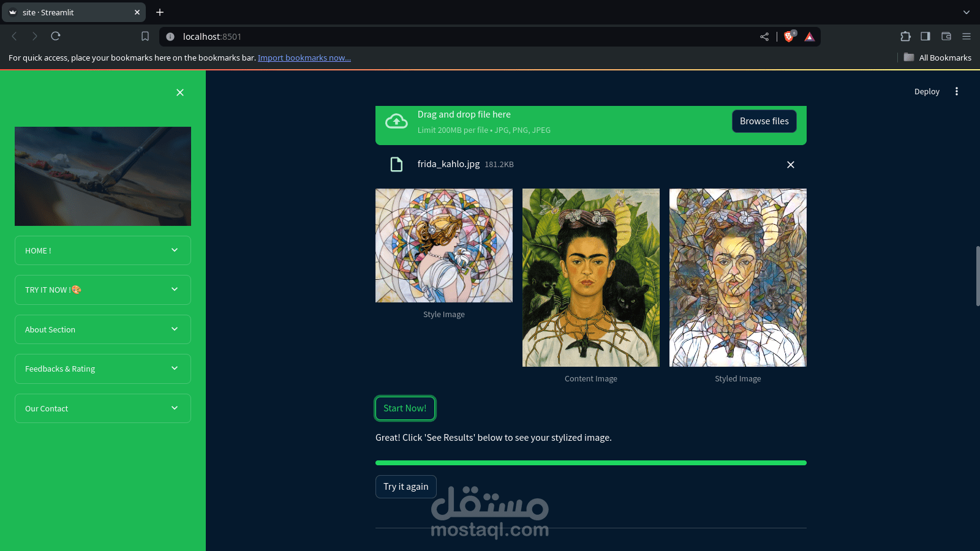
Task: Click the cloud upload icon in the uploader
Action: pyautogui.click(x=396, y=121)
